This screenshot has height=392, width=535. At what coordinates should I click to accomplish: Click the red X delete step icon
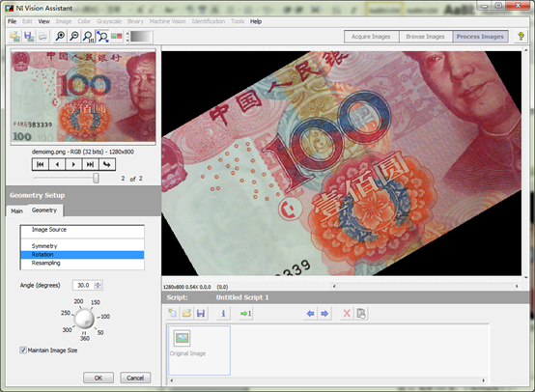coord(347,313)
